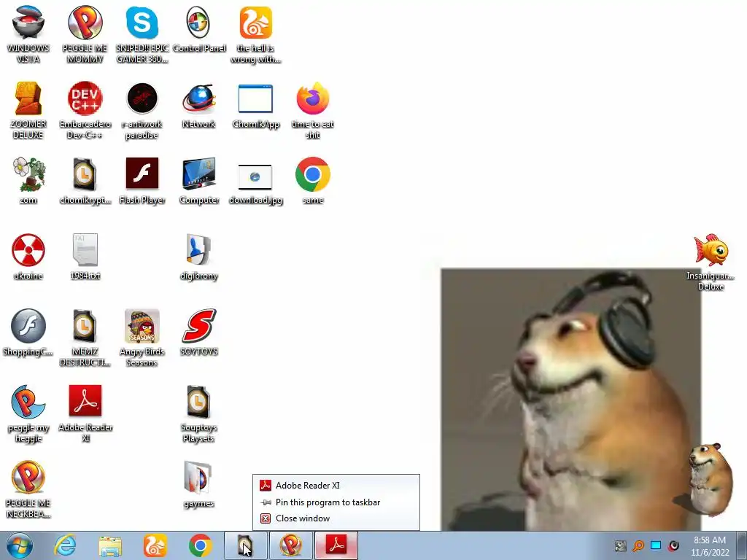The image size is (747, 560).
Task: Click UC Browser taskbar icon
Action: 155,545
